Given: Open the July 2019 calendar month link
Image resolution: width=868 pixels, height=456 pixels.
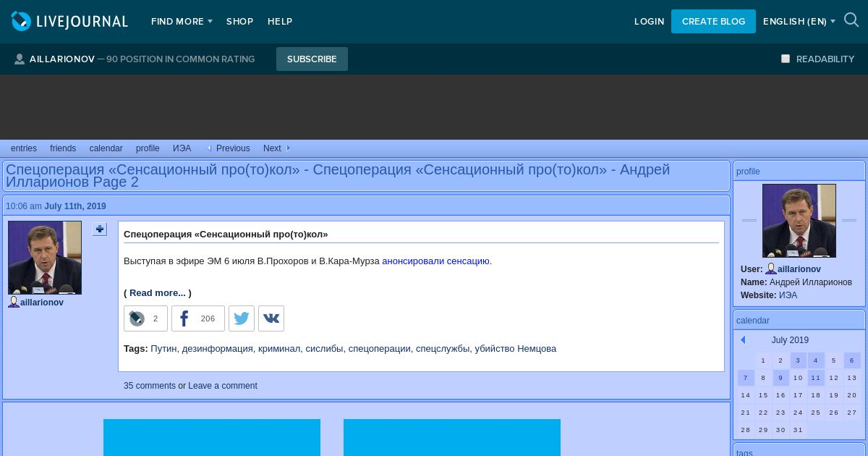Looking at the screenshot, I should [790, 340].
